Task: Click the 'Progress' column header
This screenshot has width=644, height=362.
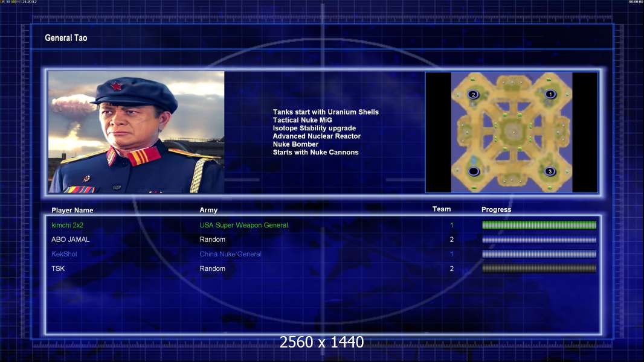Action: [496, 209]
